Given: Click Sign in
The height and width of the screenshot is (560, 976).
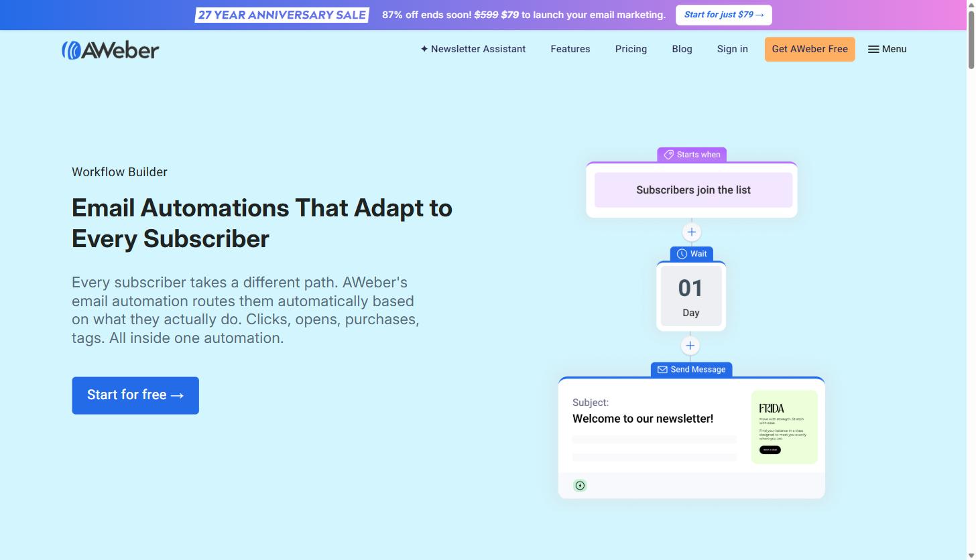Looking at the screenshot, I should (732, 49).
